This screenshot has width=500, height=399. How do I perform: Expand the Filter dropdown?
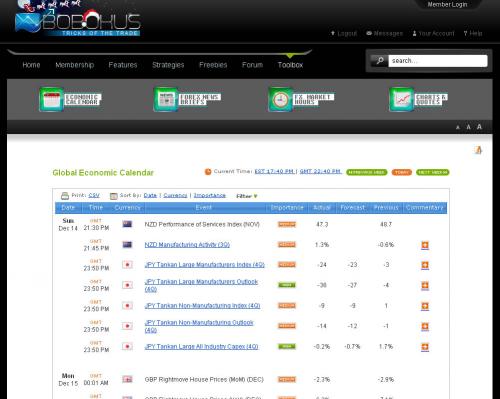[x=247, y=196]
